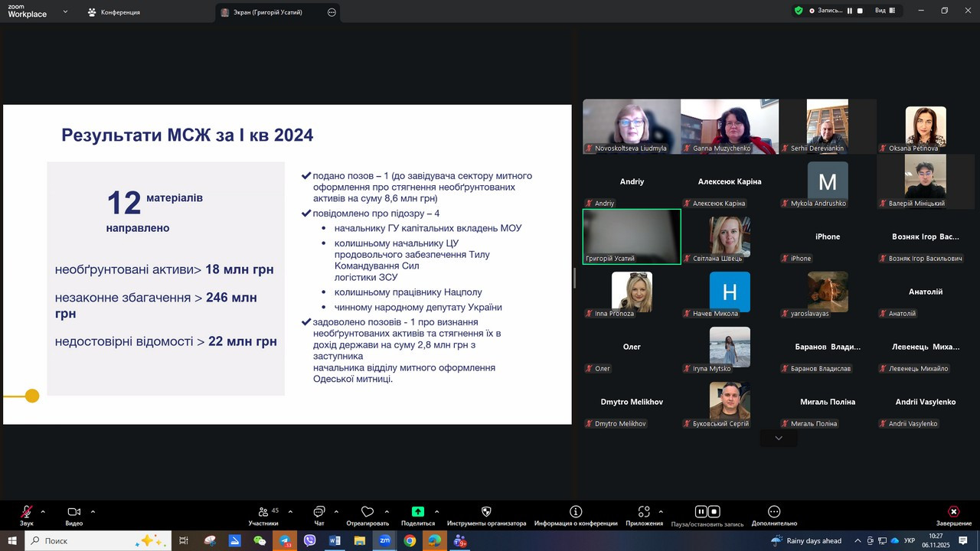
Task: Open Task View on the taskbar
Action: [184, 540]
